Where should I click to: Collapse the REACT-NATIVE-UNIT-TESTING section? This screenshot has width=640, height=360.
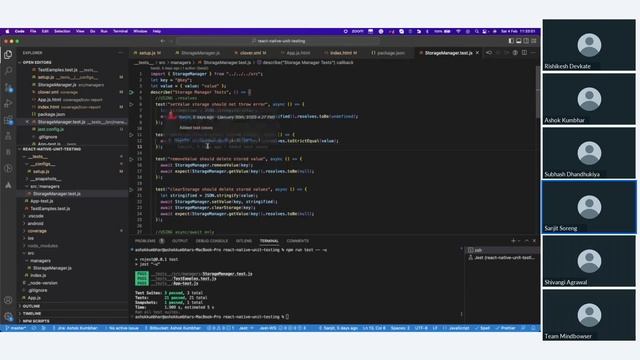pyautogui.click(x=51, y=149)
